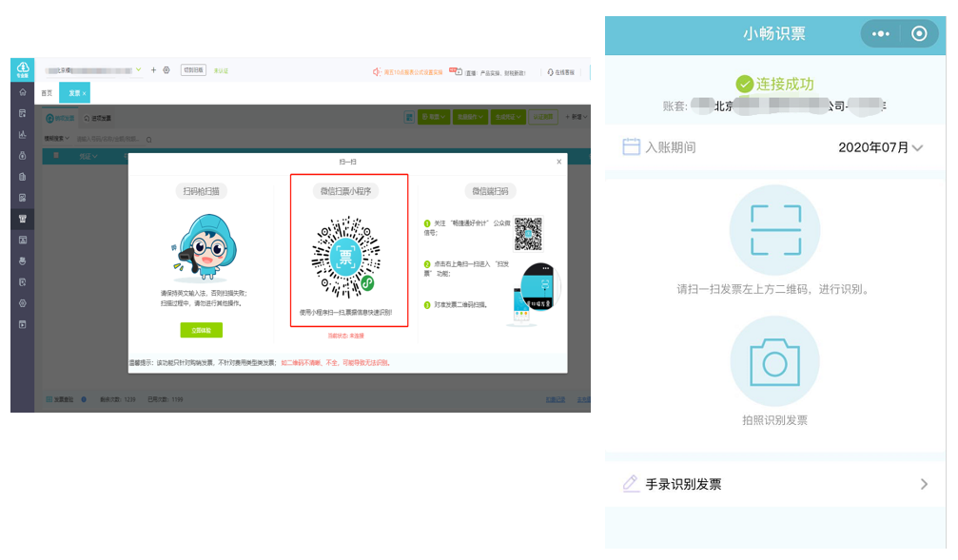This screenshot has width=958, height=560.
Task: Tap the camera 拍照识别发票 icon
Action: (x=774, y=361)
